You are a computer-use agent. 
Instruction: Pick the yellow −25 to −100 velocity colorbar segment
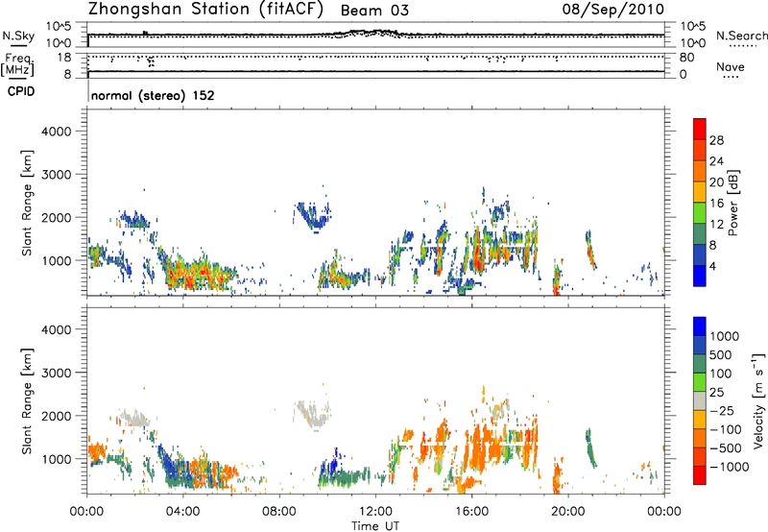pos(700,419)
